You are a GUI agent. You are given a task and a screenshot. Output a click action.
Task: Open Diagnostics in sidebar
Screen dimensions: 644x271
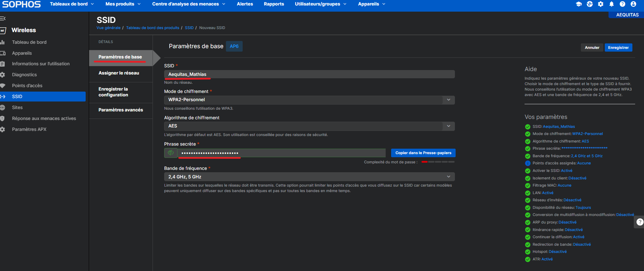[x=24, y=75]
